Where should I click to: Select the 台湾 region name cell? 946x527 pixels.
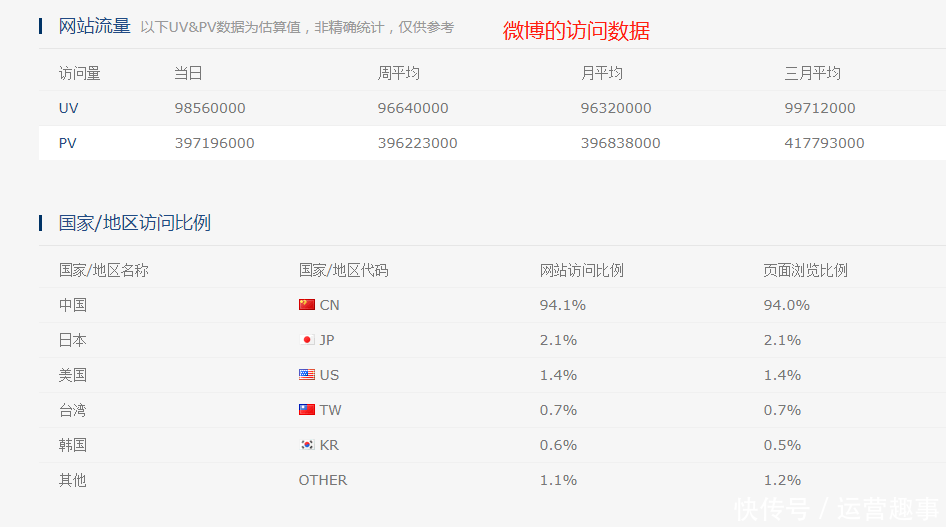pos(72,410)
